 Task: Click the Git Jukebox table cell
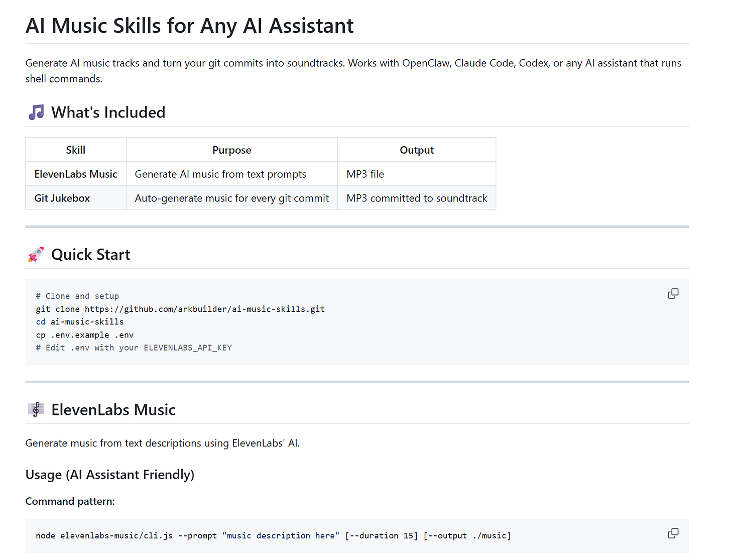[76, 198]
